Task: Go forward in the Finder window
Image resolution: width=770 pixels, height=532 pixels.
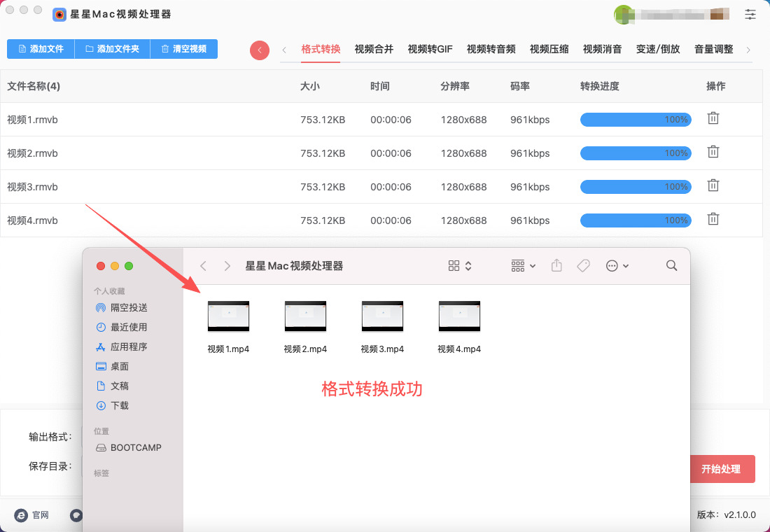Action: [x=227, y=266]
